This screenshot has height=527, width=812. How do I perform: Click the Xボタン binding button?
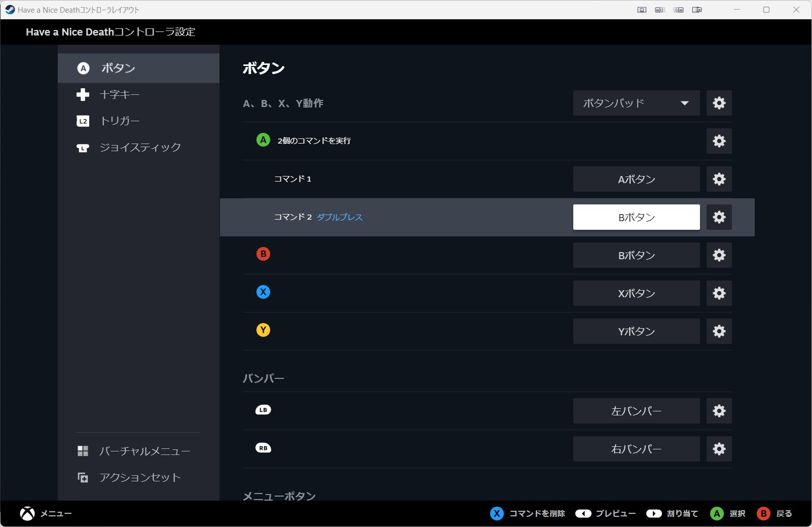click(636, 293)
